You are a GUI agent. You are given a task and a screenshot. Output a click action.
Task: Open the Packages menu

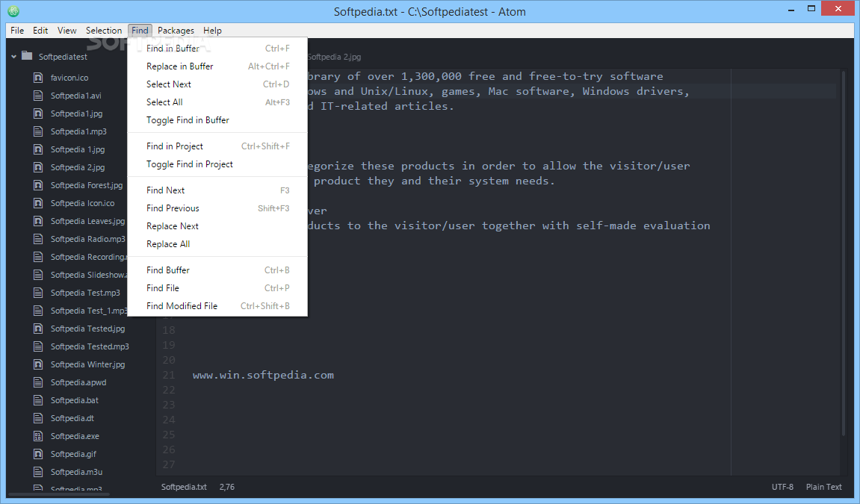coord(176,30)
